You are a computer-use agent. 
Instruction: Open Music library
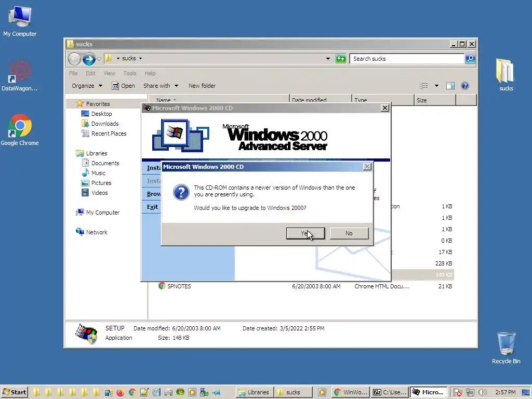pyautogui.click(x=98, y=173)
